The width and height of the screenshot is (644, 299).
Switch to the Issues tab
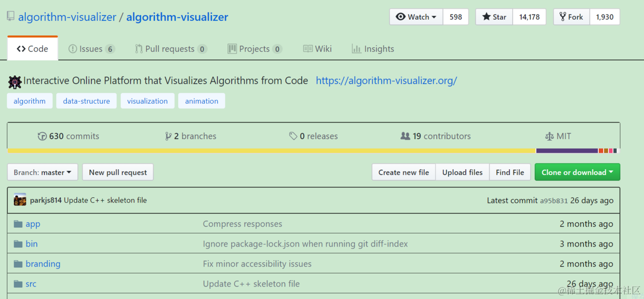point(91,49)
